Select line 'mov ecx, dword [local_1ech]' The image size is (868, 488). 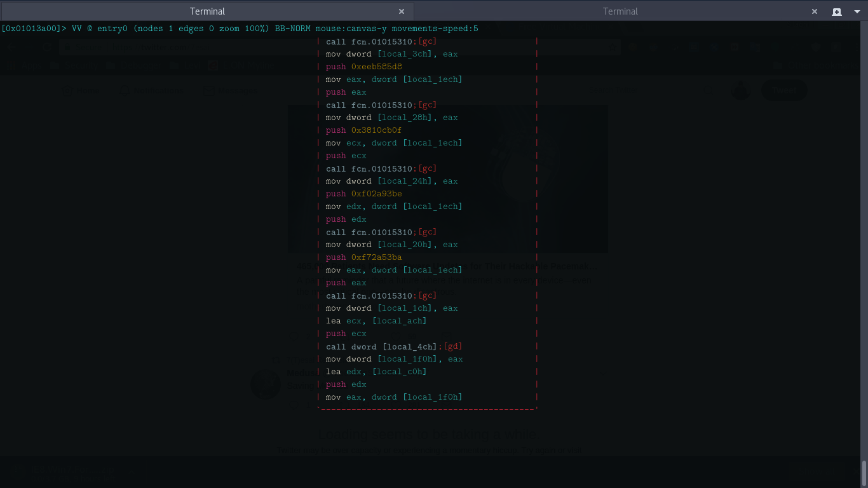pos(395,143)
